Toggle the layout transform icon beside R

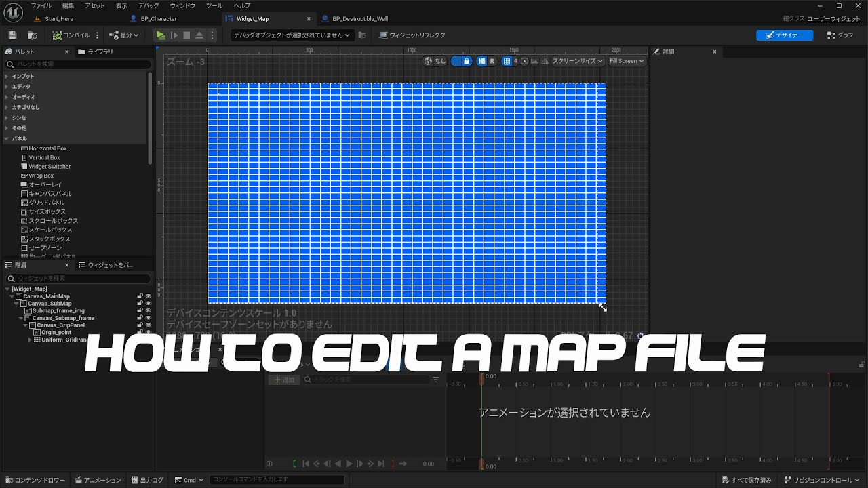[x=481, y=61]
